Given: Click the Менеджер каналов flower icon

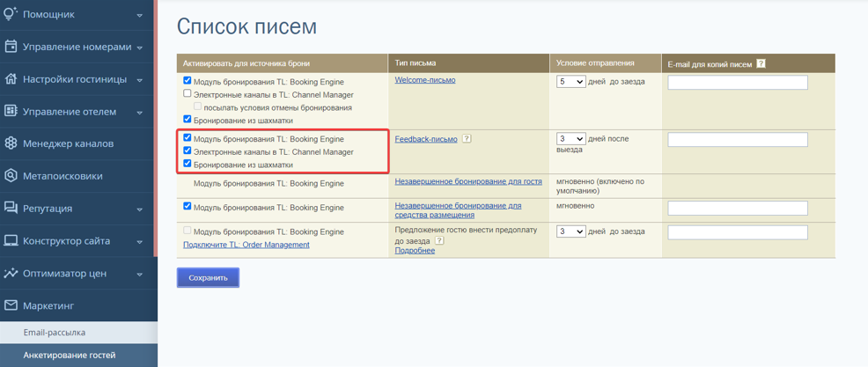Looking at the screenshot, I should point(11,143).
